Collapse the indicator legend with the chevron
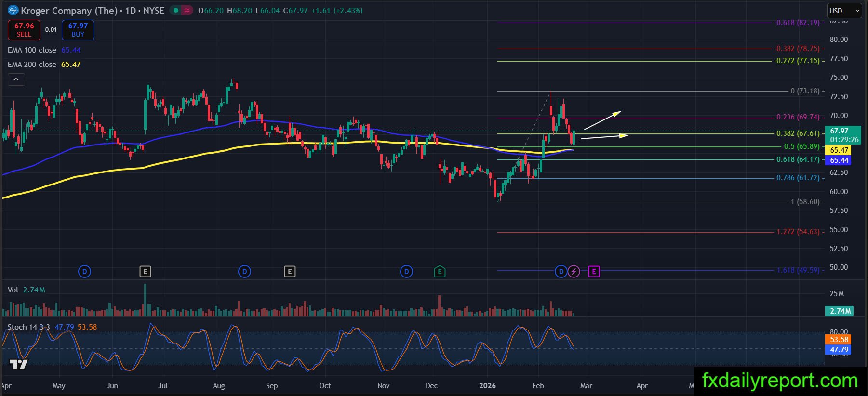 click(16, 79)
